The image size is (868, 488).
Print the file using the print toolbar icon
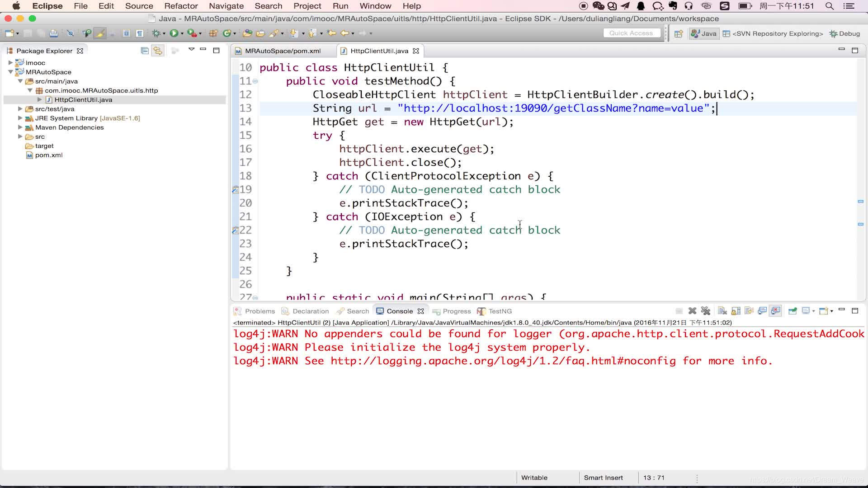point(53,33)
